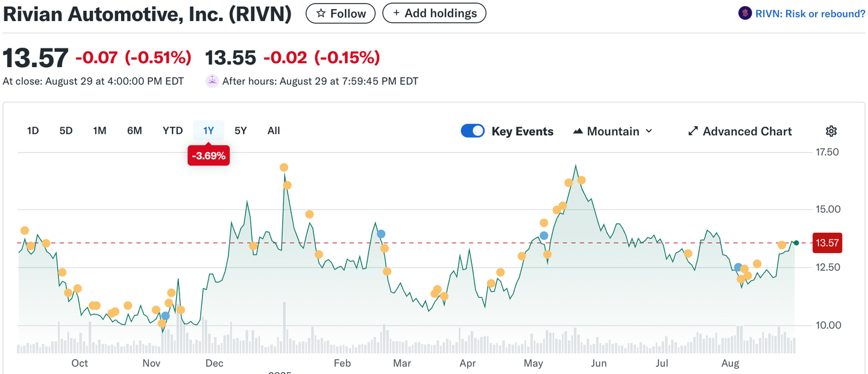
Task: Click the purple RIVN insight icon
Action: click(x=745, y=13)
